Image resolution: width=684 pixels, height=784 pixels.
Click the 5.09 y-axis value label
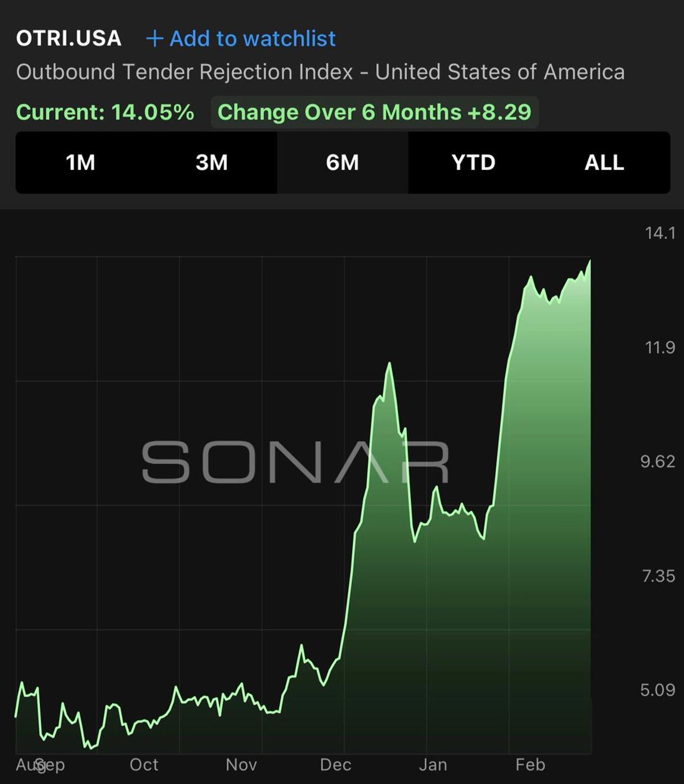tap(657, 690)
